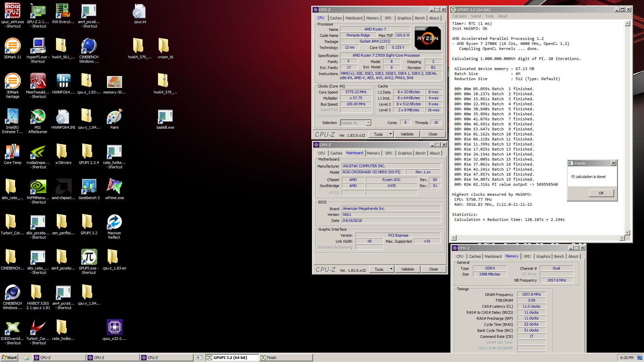Click the Tools button in the Mainboard CPU-Z window

coord(379,269)
